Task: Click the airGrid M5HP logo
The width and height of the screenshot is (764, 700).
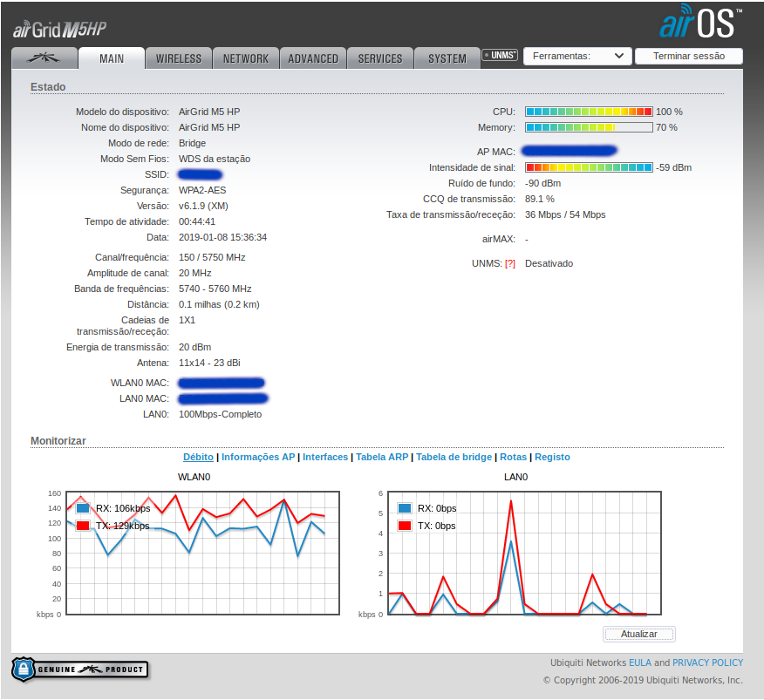Action: 59,30
